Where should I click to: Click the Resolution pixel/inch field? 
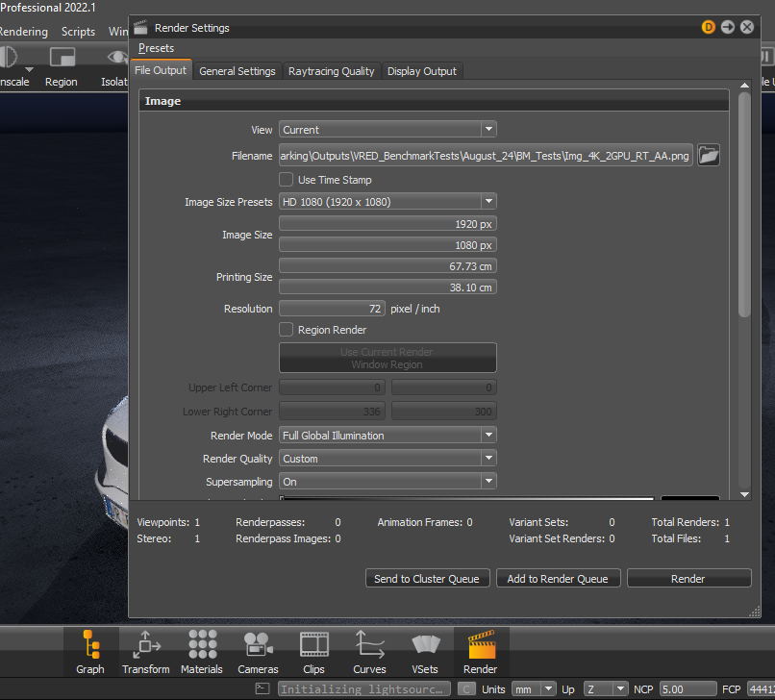(332, 309)
